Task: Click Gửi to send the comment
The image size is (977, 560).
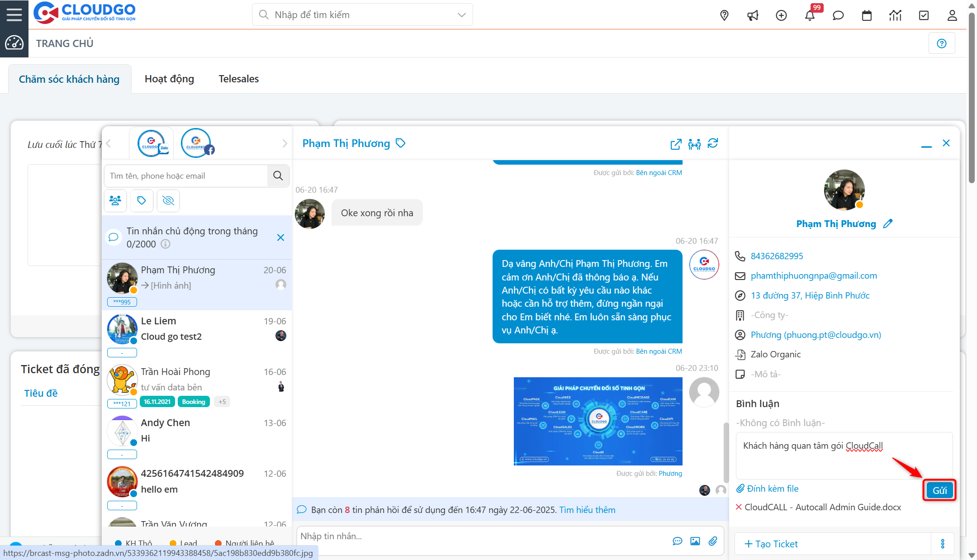Action: point(939,490)
